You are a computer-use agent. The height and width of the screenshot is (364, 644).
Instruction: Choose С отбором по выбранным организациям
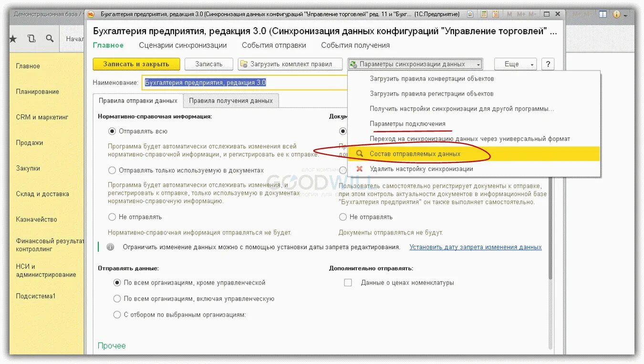point(117,315)
